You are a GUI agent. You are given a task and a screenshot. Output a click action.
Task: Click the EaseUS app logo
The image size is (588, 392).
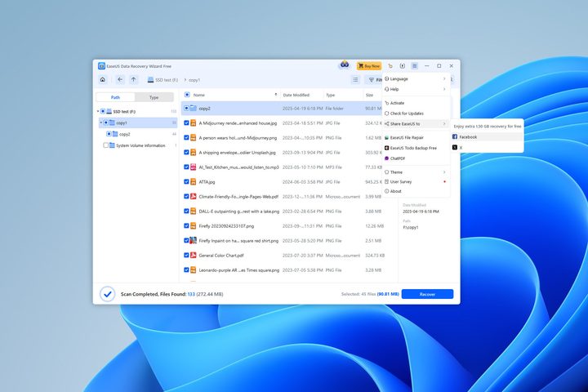click(101, 66)
